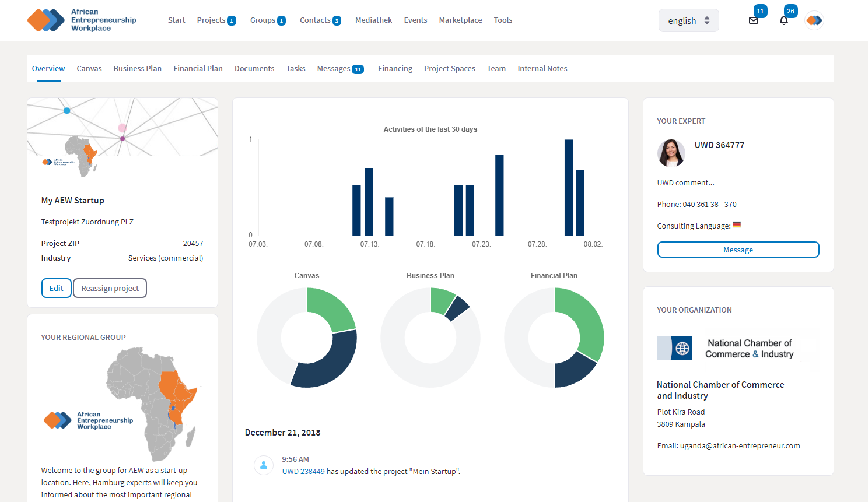
Task: Open the user profile avatar menu
Action: tap(814, 20)
